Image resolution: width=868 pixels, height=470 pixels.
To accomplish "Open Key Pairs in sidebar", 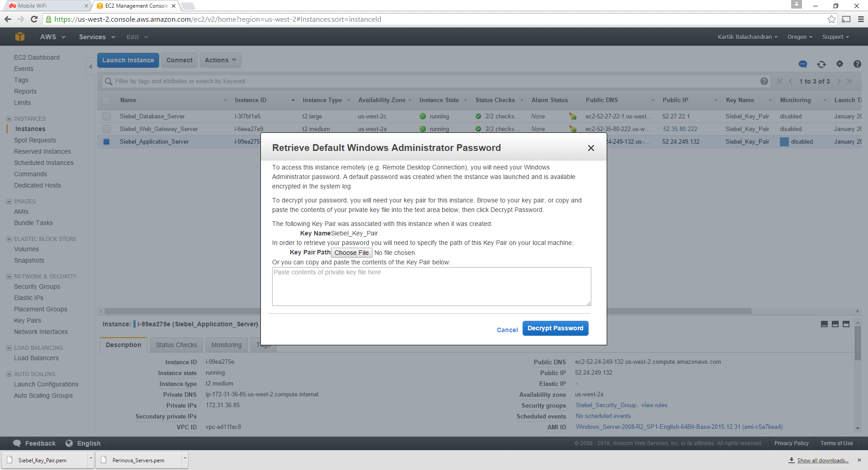I will 28,320.
